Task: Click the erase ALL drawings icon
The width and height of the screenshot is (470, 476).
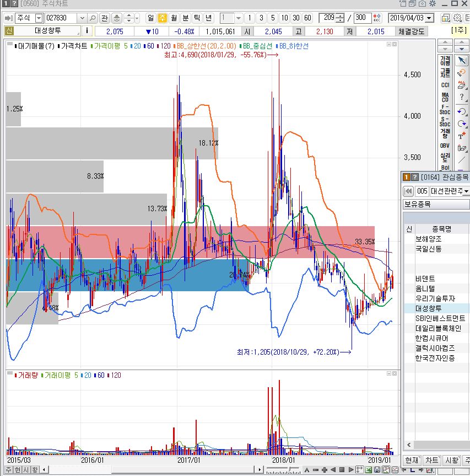Action: pyautogui.click(x=462, y=85)
